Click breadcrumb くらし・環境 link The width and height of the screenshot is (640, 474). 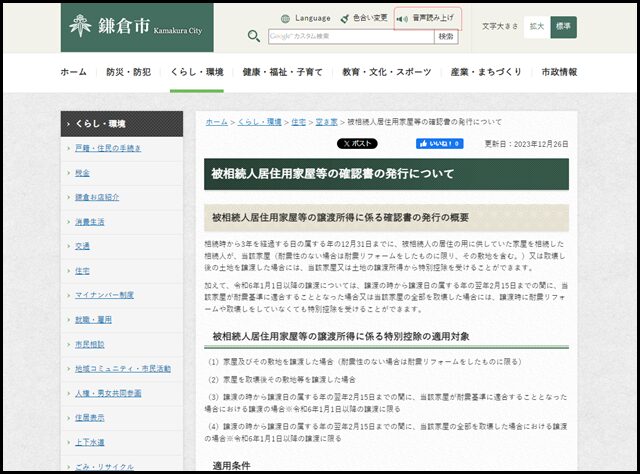click(260, 122)
